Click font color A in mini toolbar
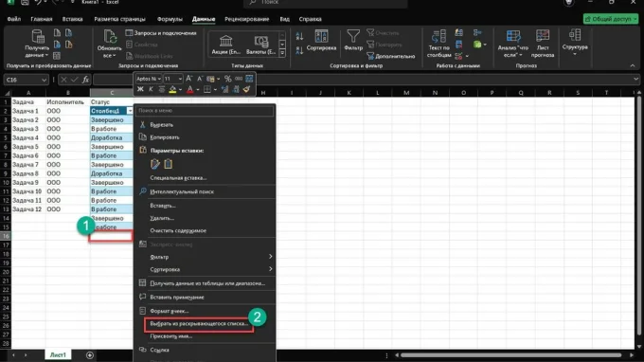Viewport: 644px width, 362px height. [x=189, y=89]
